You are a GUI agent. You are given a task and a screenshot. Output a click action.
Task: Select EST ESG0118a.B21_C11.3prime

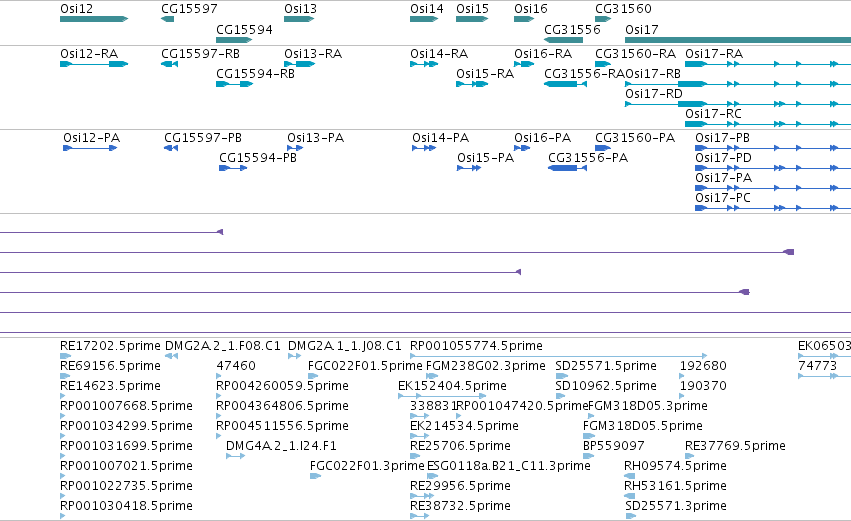[509, 466]
